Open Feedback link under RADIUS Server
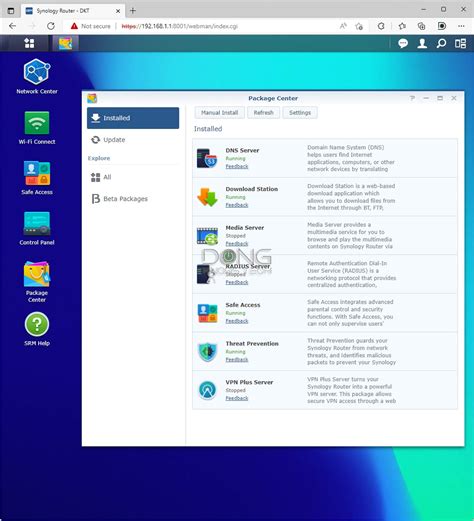This screenshot has width=474, height=521. (x=237, y=282)
